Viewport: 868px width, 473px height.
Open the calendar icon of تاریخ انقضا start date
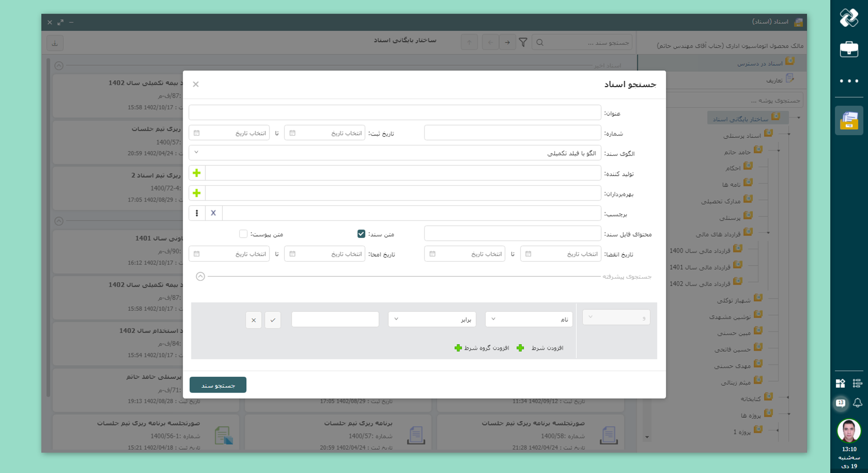528,254
